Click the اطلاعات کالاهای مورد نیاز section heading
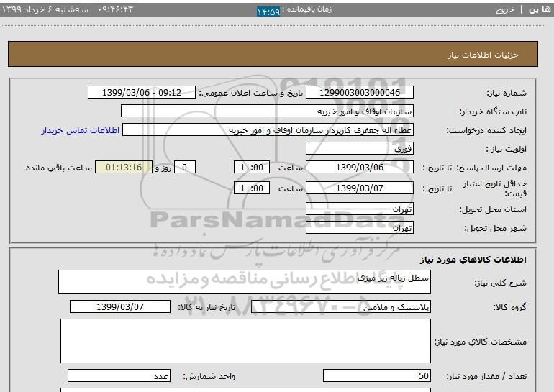 pyautogui.click(x=473, y=260)
